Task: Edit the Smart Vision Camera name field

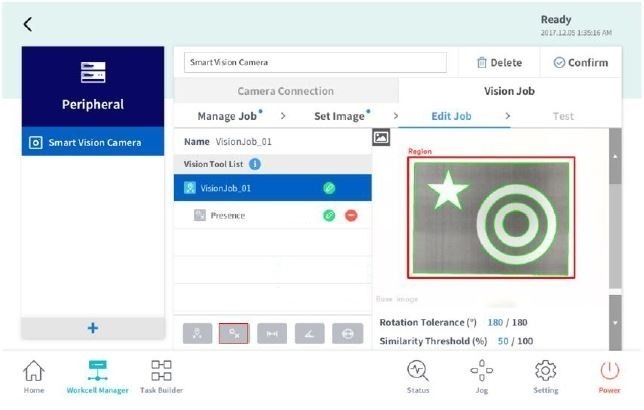Action: (x=315, y=62)
